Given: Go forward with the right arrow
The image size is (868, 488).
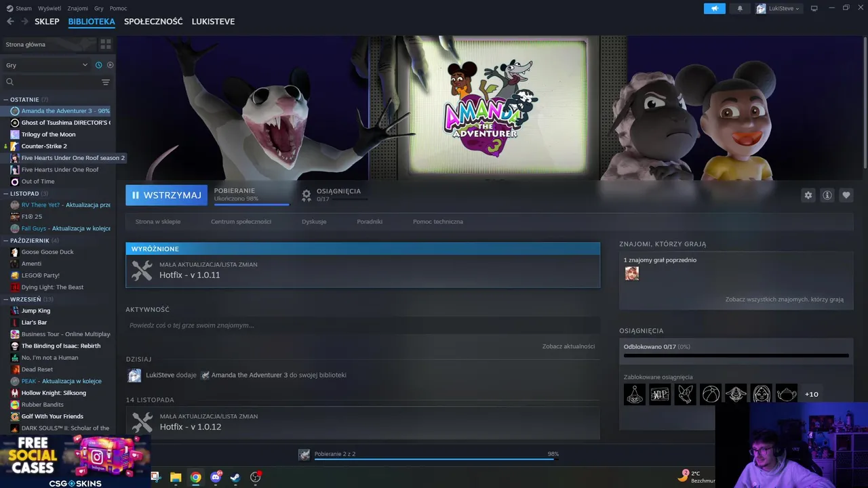Looking at the screenshot, I should pyautogui.click(x=24, y=22).
